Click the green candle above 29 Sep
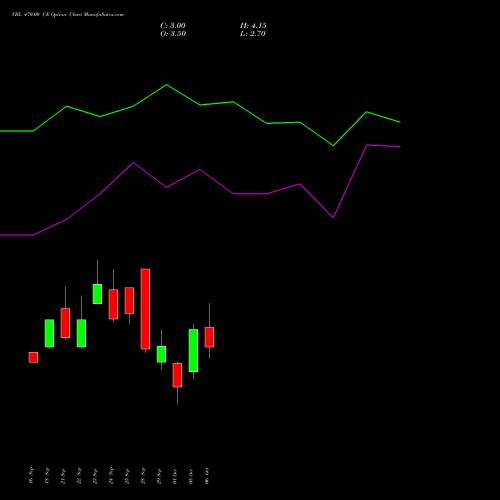500x500 pixels. click(x=161, y=354)
